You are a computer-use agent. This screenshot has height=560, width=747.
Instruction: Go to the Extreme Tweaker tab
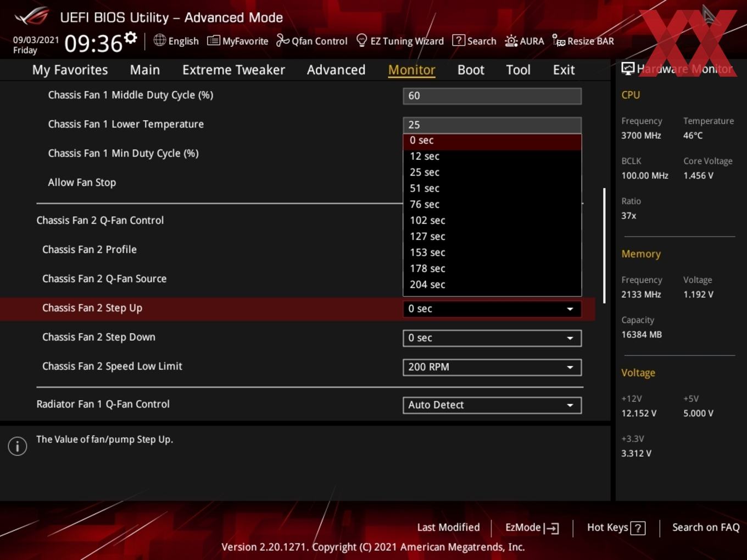(233, 70)
